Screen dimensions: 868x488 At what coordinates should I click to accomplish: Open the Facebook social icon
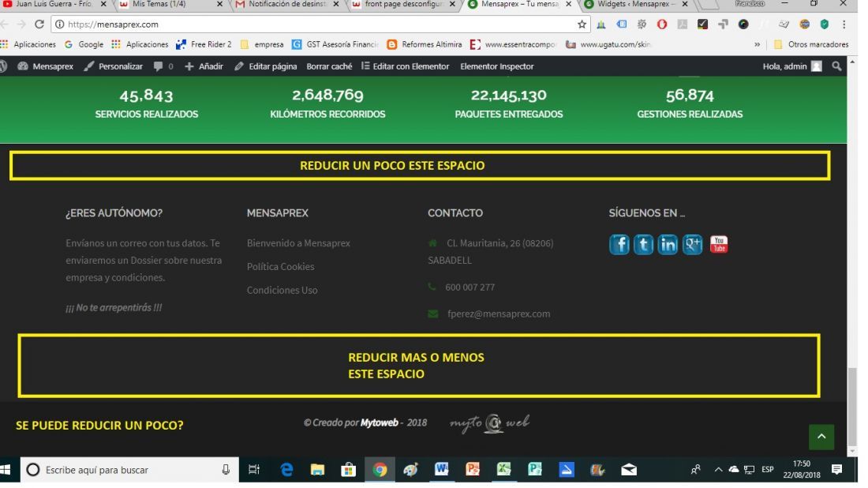pos(619,244)
